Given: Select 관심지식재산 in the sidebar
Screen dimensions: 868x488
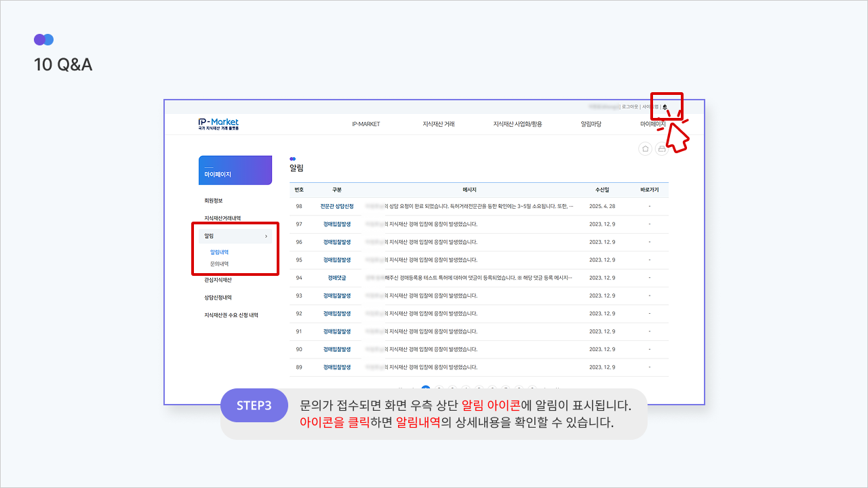Looking at the screenshot, I should [x=218, y=280].
